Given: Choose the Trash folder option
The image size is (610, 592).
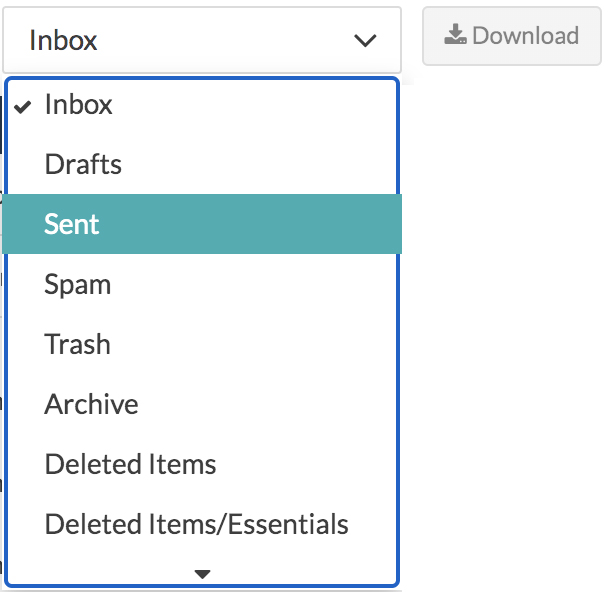Looking at the screenshot, I should coord(77,344).
